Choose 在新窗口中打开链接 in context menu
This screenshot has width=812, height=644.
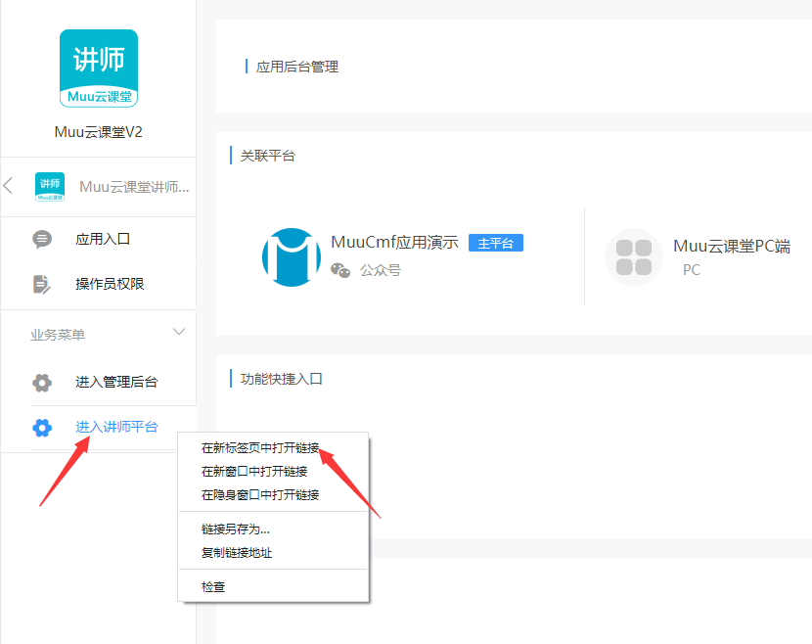[x=254, y=472]
